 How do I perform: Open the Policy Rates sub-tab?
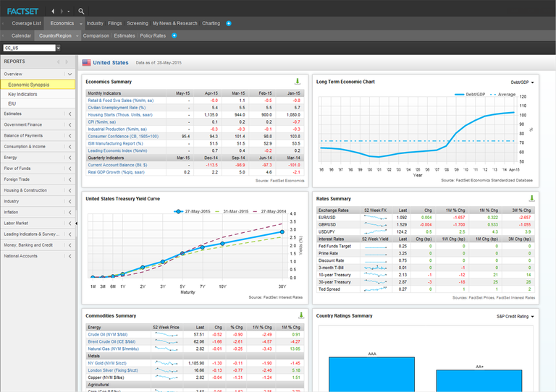[153, 35]
